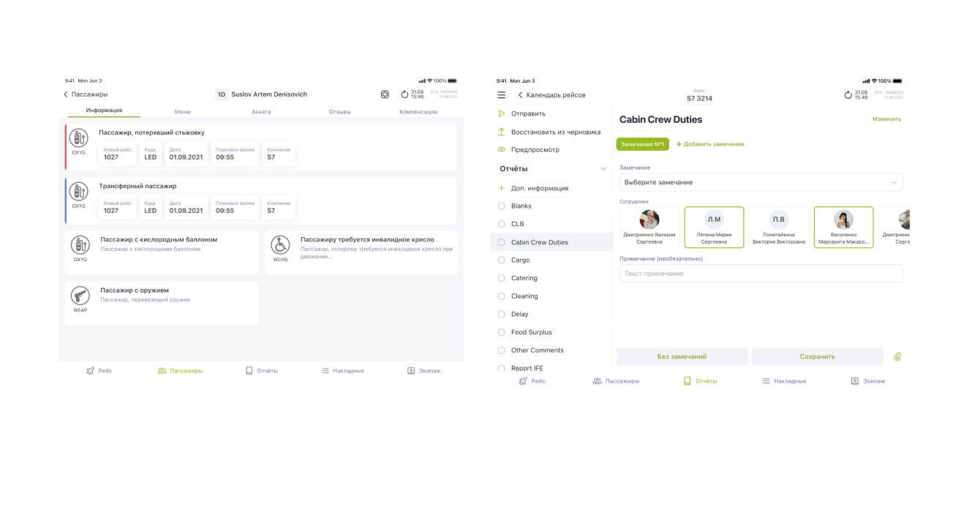Select the Blanks report radio button
Viewport: 980px width, 515px height.
pos(501,206)
